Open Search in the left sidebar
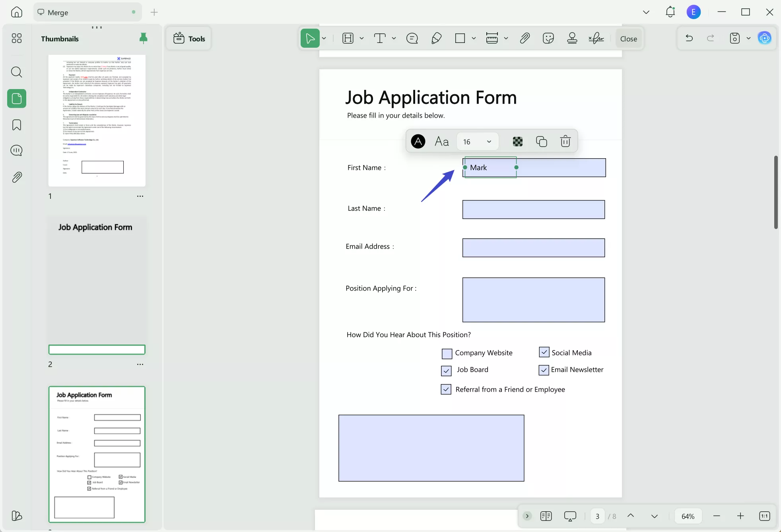The height and width of the screenshot is (532, 781). 16,72
